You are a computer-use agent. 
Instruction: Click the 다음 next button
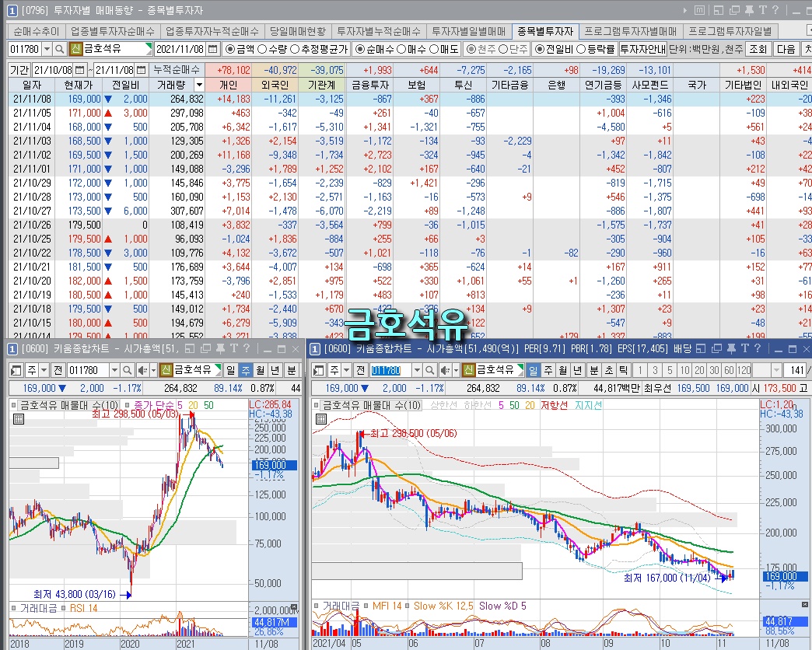(x=786, y=49)
